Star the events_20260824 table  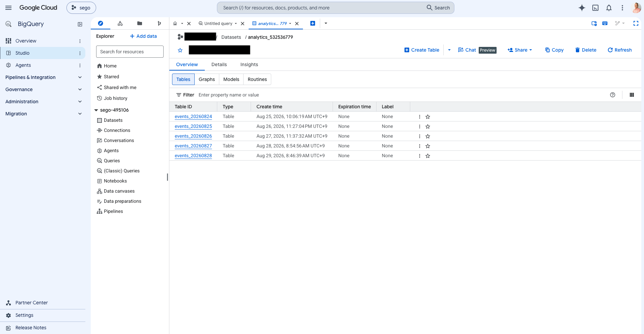(428, 117)
